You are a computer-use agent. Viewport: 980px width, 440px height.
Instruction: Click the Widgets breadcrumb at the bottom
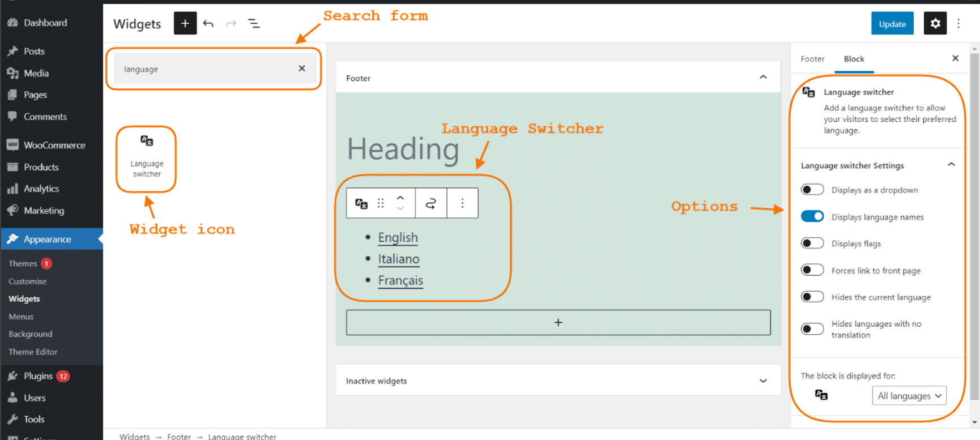(x=135, y=437)
